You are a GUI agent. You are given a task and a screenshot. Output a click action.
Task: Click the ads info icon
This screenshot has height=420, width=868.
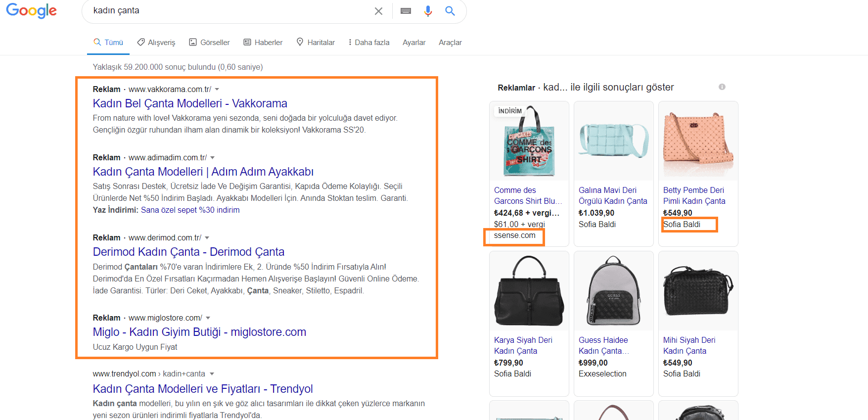[722, 87]
